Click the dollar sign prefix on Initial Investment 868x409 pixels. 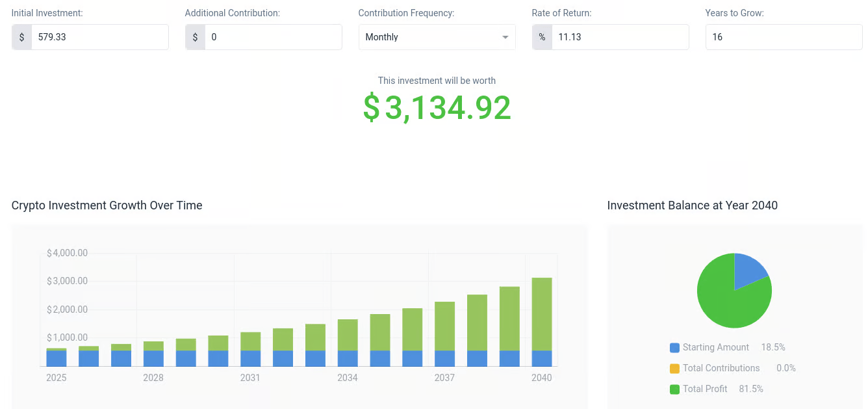point(21,37)
